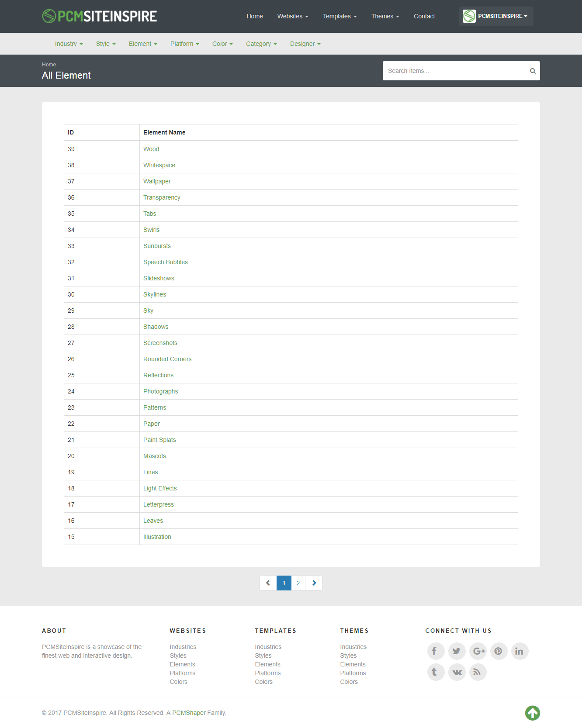Screen dimensions: 582x728
Task: Expand the Themes menu
Action: [x=385, y=16]
